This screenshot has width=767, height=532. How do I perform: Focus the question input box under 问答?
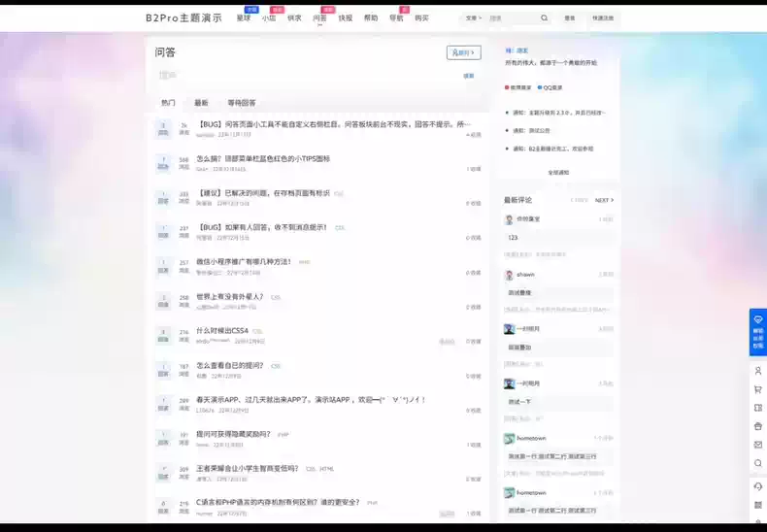point(308,76)
